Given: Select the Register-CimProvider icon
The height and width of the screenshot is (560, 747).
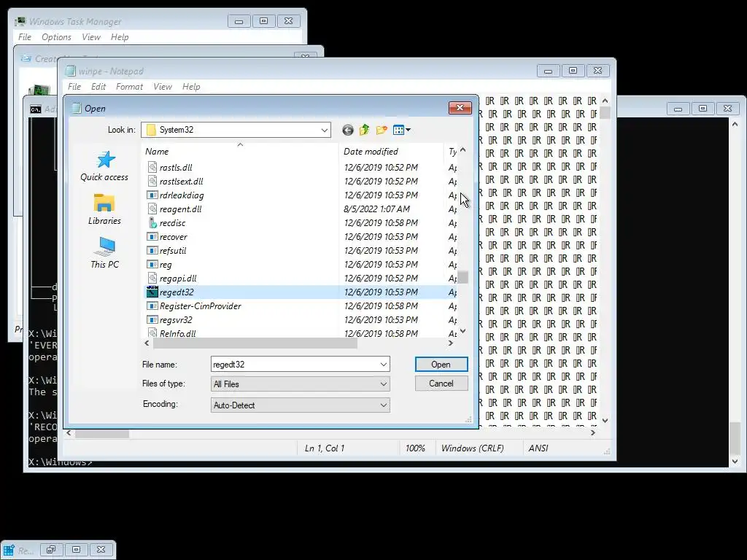Looking at the screenshot, I should (152, 306).
